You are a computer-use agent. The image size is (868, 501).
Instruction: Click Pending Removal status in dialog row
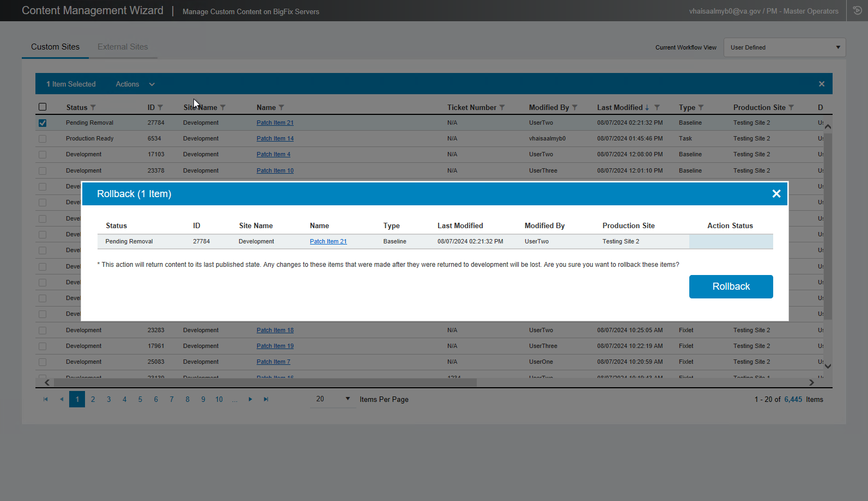[x=129, y=241]
